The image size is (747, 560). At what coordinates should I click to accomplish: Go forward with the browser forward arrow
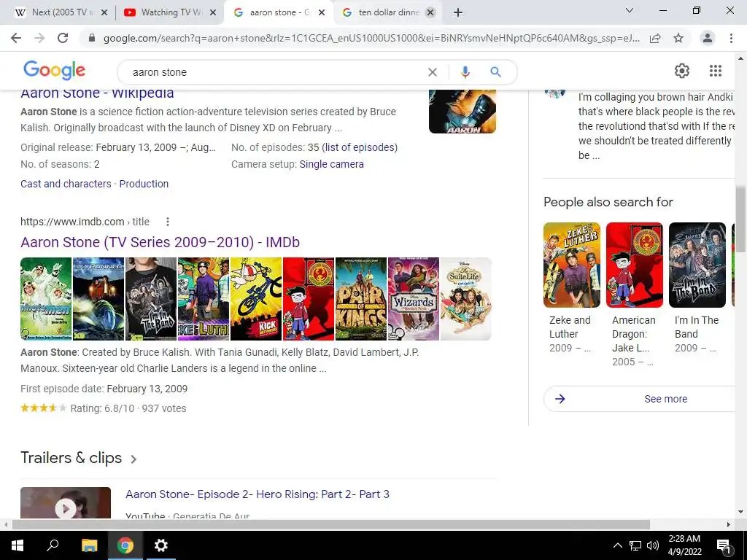point(39,38)
